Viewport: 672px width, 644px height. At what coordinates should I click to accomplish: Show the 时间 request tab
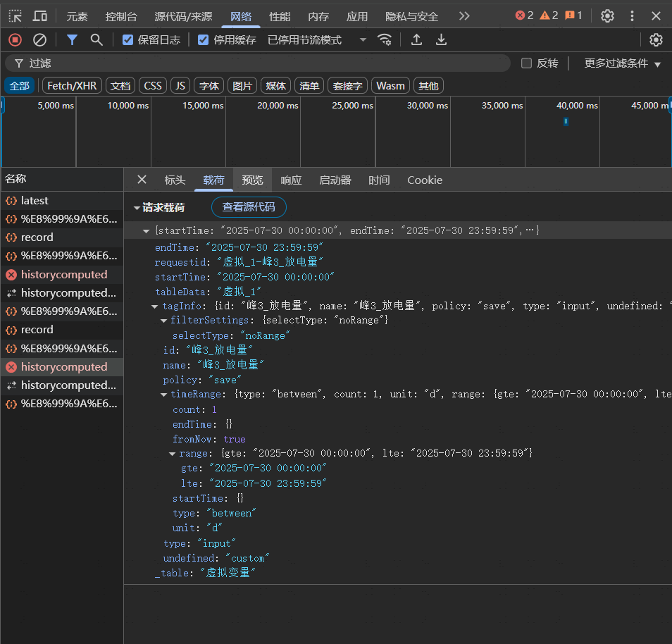tap(379, 180)
